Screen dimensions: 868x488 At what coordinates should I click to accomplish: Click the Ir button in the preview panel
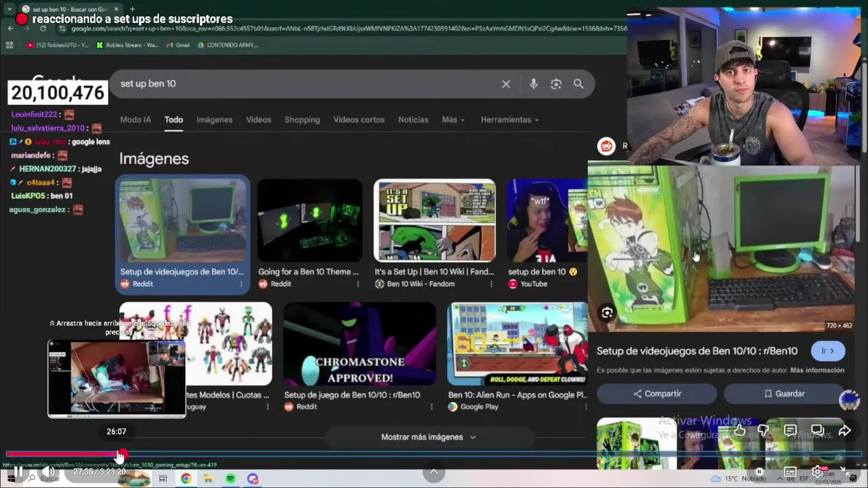point(827,351)
